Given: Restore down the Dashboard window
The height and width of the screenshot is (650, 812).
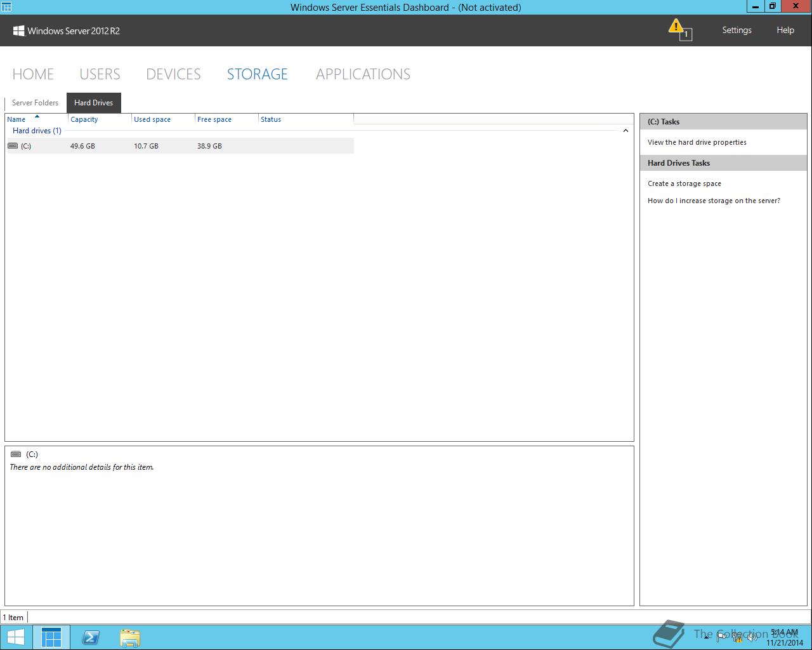Looking at the screenshot, I should click(x=772, y=6).
